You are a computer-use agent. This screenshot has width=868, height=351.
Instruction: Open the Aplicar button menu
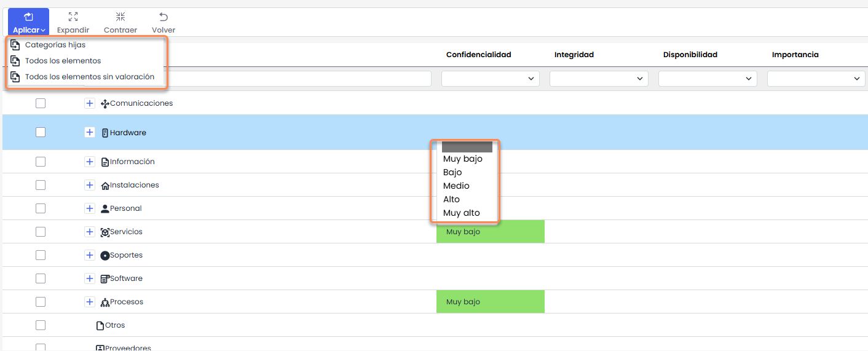[28, 22]
